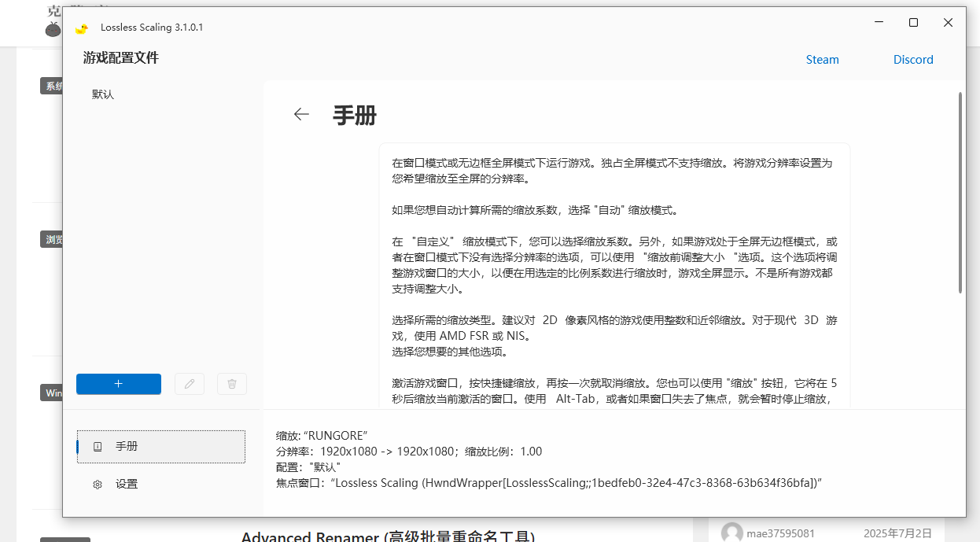980x542 pixels.
Task: Maximize the Lossless Scaling window
Action: coord(913,23)
